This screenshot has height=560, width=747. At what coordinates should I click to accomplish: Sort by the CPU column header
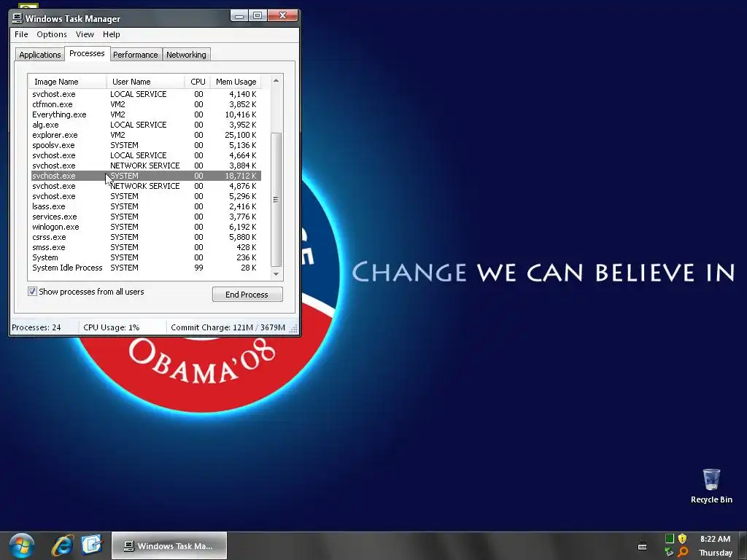click(198, 82)
